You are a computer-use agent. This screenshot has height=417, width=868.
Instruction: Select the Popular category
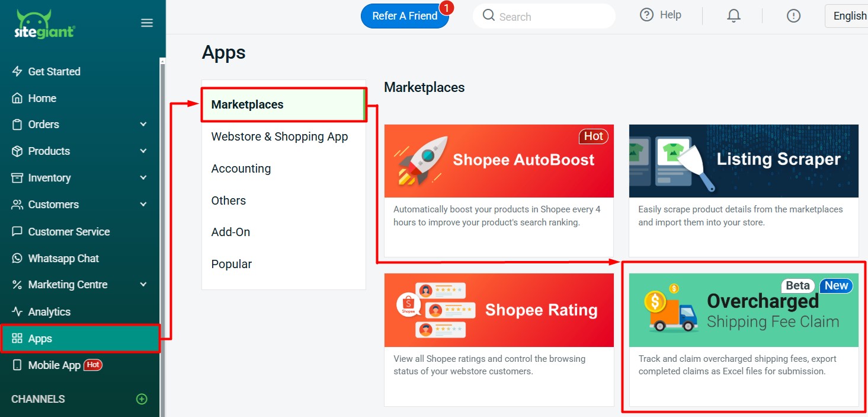coord(231,264)
